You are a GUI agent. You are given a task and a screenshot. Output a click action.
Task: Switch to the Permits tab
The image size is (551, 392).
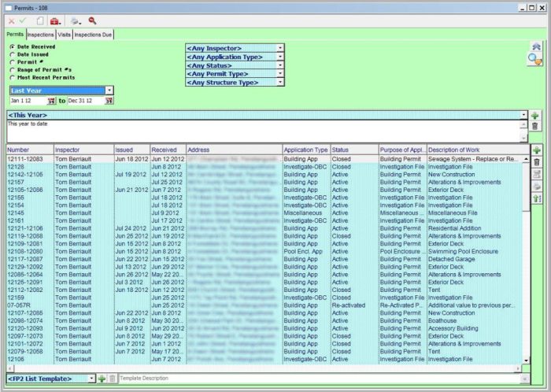(x=15, y=35)
